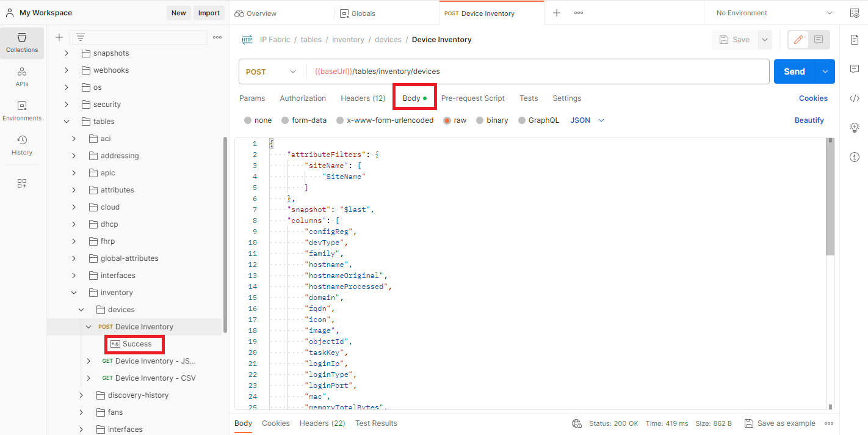Screen dimensions: 868x435
Task: Select the binary body type option
Action: [x=480, y=120]
